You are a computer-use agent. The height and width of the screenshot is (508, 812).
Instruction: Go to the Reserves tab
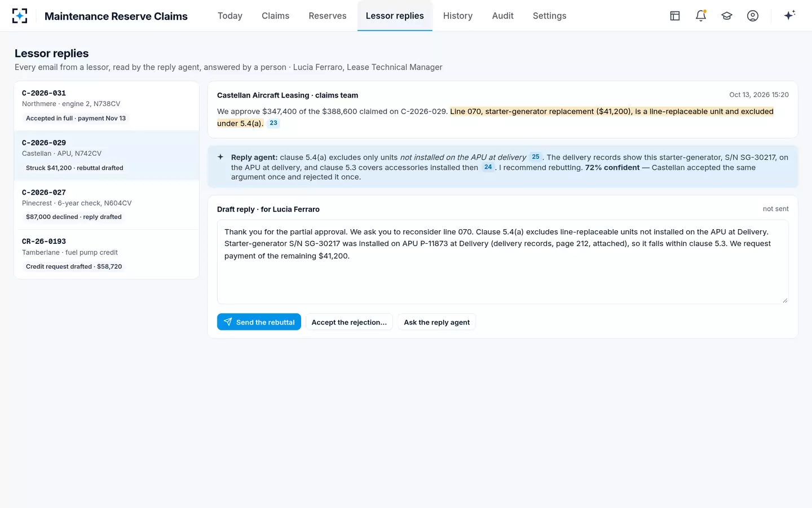pyautogui.click(x=328, y=16)
